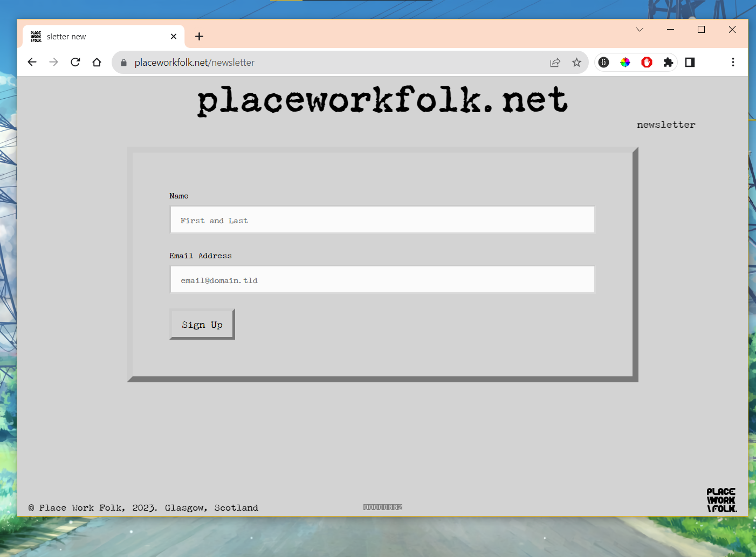Open a new browser tab
The image size is (756, 557).
200,37
